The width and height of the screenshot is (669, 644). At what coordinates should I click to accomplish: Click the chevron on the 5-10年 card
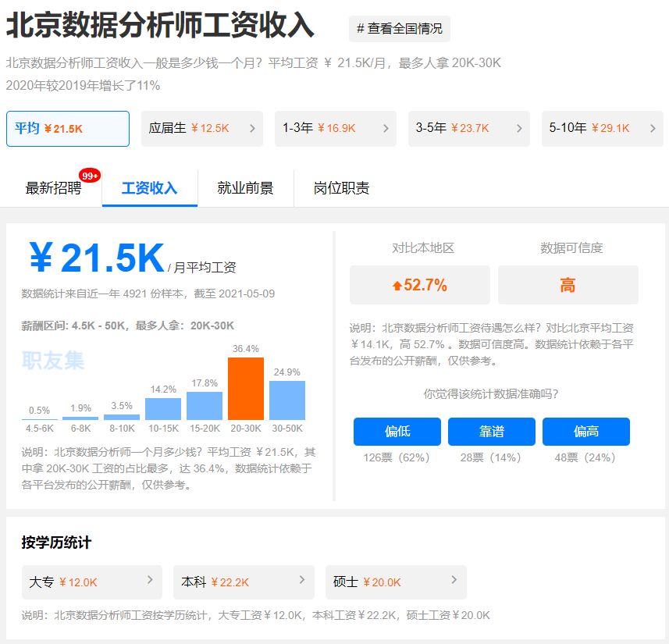tap(653, 129)
